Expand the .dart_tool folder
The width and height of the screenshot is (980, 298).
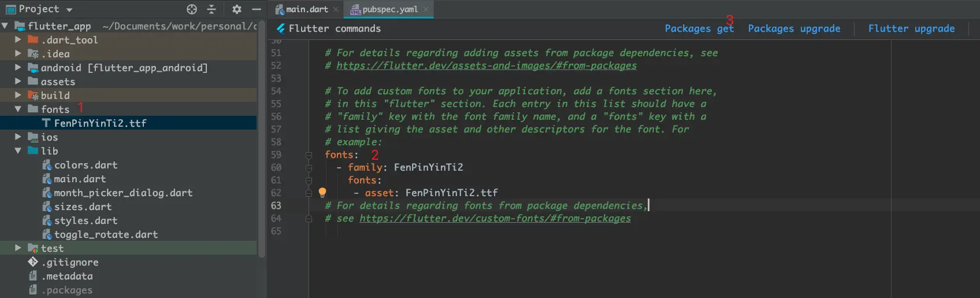18,40
